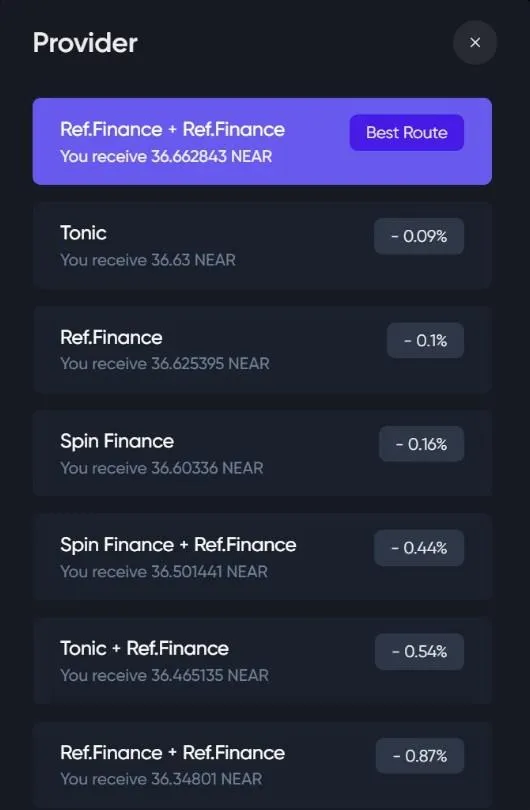530x810 pixels.
Task: Select Spin Finance + Ref.Finance route
Action: pyautogui.click(x=262, y=557)
